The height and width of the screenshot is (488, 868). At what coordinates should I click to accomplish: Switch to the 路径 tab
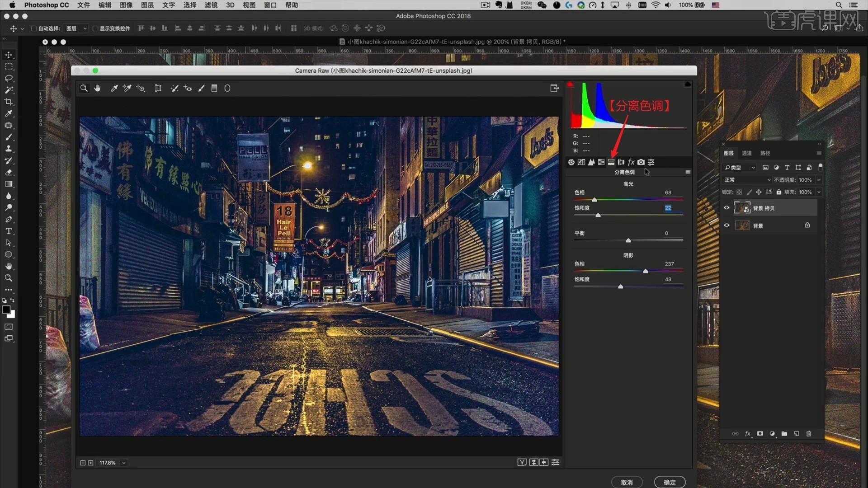pos(765,153)
